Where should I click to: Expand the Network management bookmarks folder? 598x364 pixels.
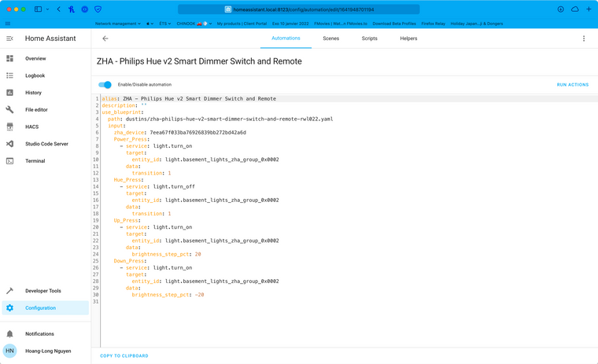(x=117, y=24)
